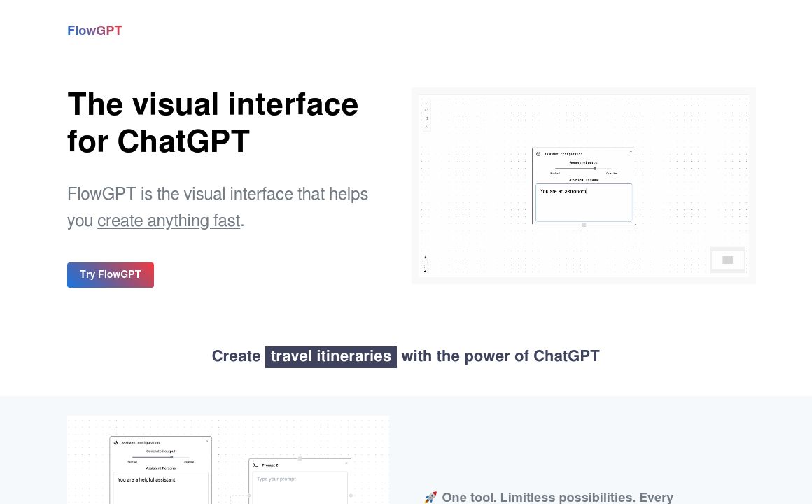812x504 pixels.
Task: Close the Prompt 2 node
Action: point(346,463)
